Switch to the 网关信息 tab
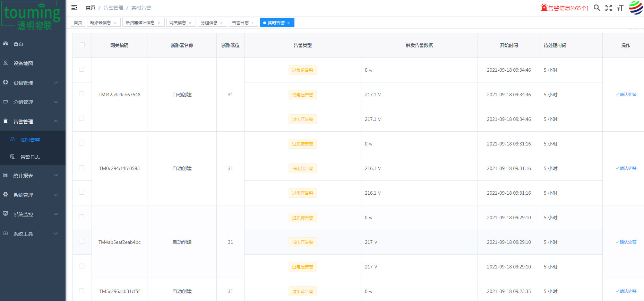 click(x=178, y=23)
